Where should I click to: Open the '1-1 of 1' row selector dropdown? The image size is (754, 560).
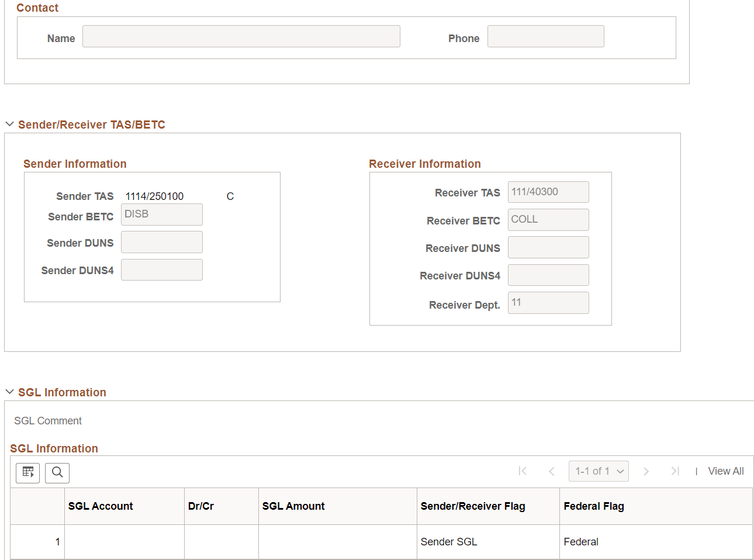click(x=599, y=471)
